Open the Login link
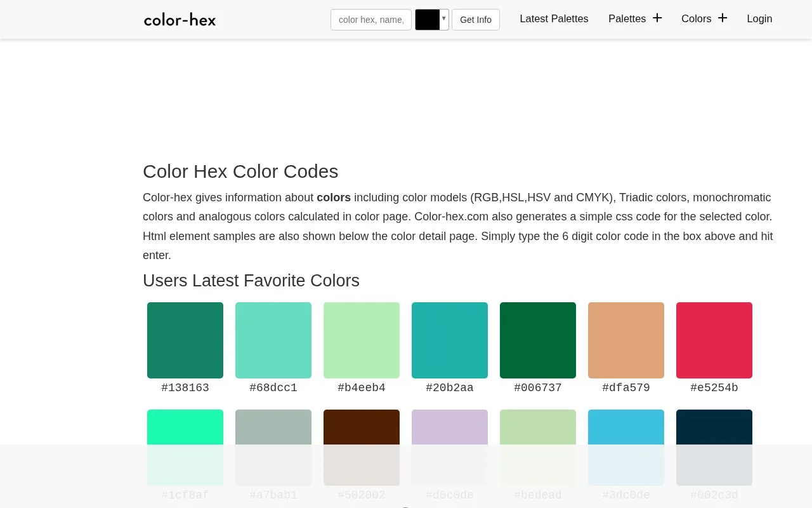 (x=759, y=19)
